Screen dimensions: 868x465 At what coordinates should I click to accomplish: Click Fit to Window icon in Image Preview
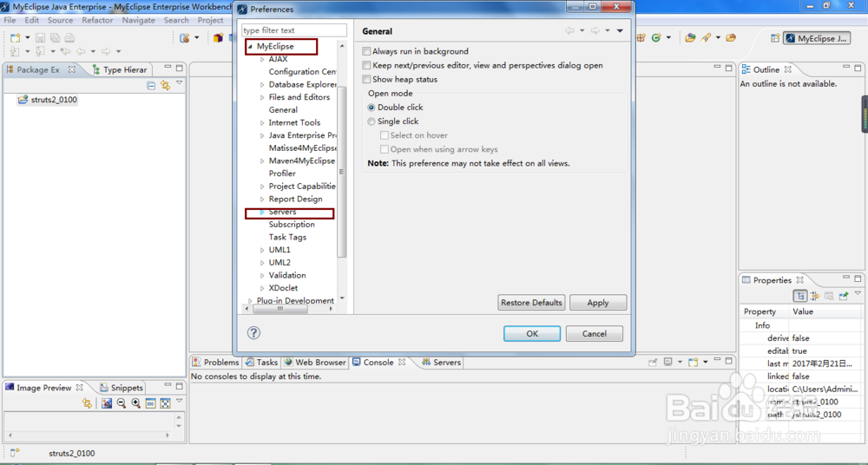(x=165, y=403)
